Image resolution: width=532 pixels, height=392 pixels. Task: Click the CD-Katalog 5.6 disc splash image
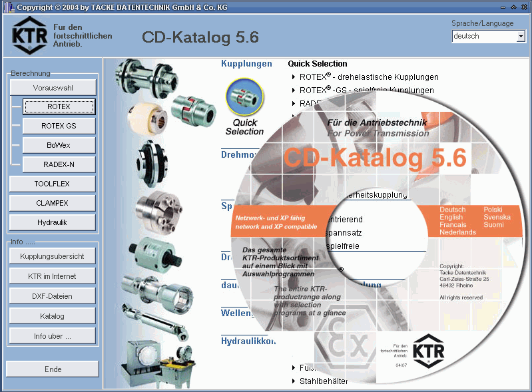[379, 238]
